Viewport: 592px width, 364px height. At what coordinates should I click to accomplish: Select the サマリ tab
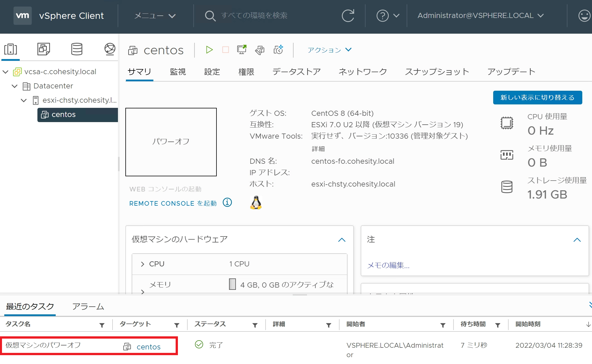139,72
